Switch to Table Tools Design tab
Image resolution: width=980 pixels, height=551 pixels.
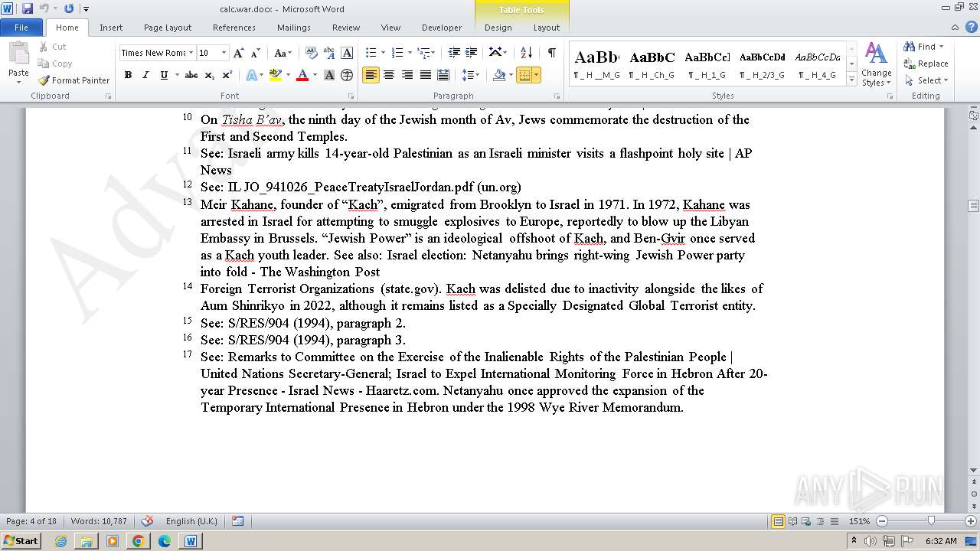click(498, 28)
